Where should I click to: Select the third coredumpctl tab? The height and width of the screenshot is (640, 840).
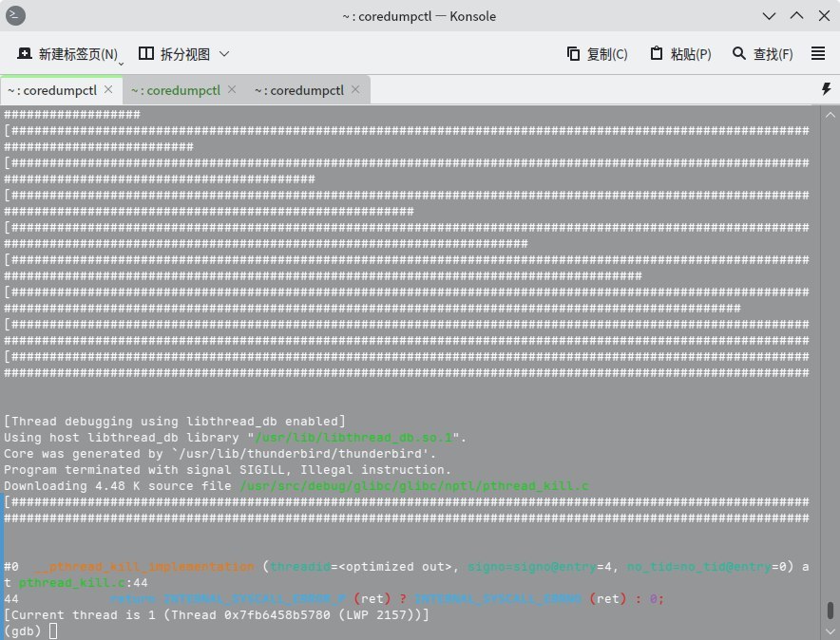[x=298, y=90]
